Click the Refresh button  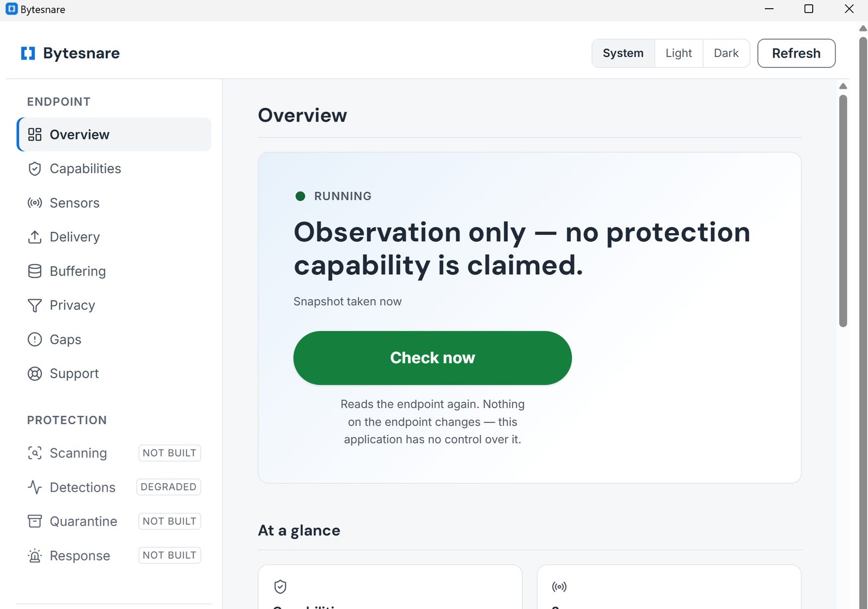click(796, 53)
